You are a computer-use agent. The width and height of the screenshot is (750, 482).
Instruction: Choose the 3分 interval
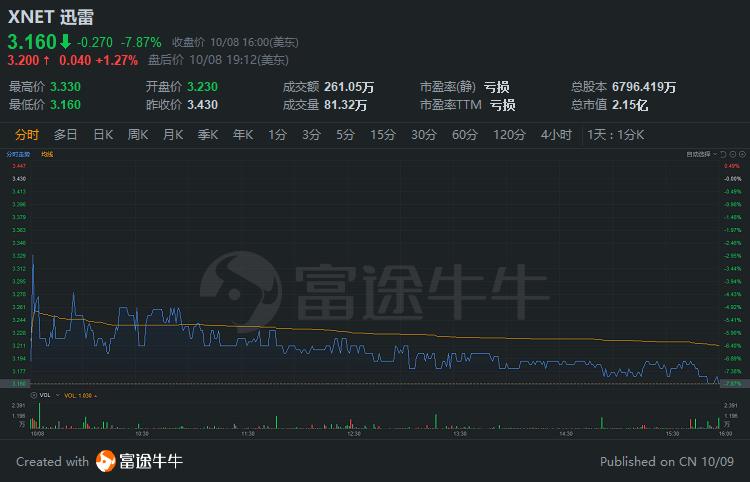point(311,135)
